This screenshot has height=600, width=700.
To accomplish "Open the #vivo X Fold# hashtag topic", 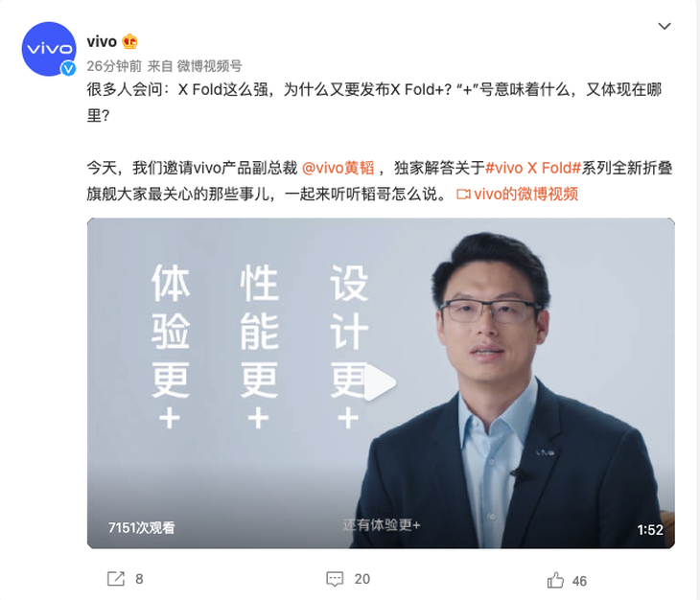I will pos(533,168).
